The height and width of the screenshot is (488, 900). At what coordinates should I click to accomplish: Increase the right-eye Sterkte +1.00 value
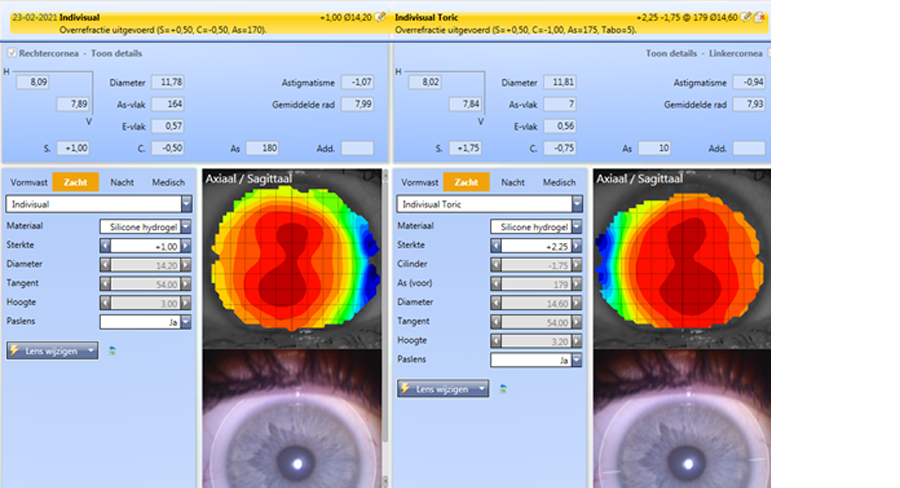click(186, 246)
